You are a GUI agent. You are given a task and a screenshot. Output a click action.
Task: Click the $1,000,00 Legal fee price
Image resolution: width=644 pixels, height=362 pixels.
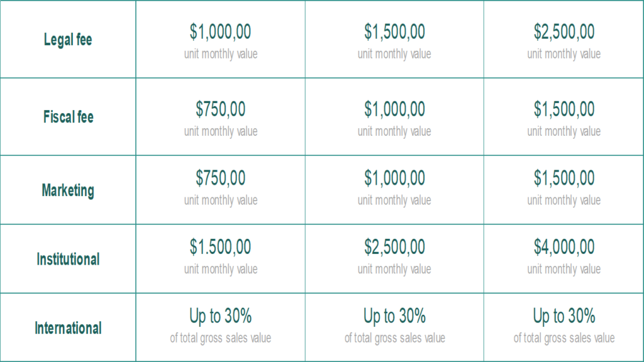pyautogui.click(x=221, y=31)
